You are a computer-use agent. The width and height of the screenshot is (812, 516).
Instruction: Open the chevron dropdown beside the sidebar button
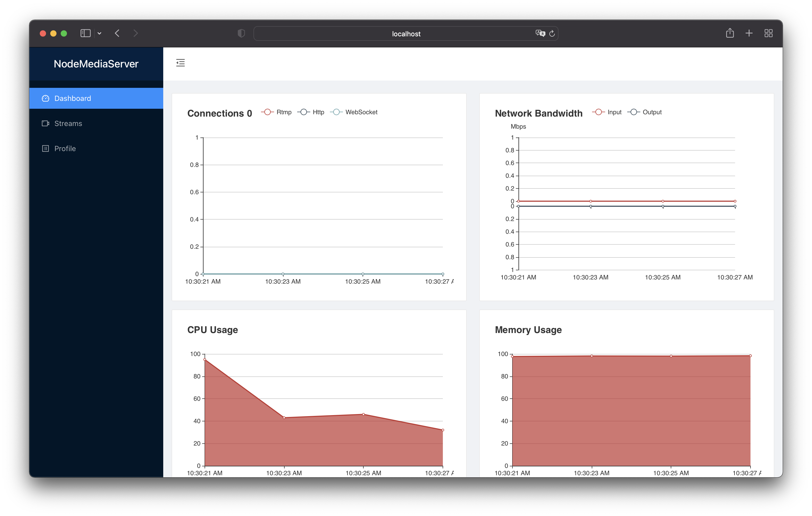[99, 33]
